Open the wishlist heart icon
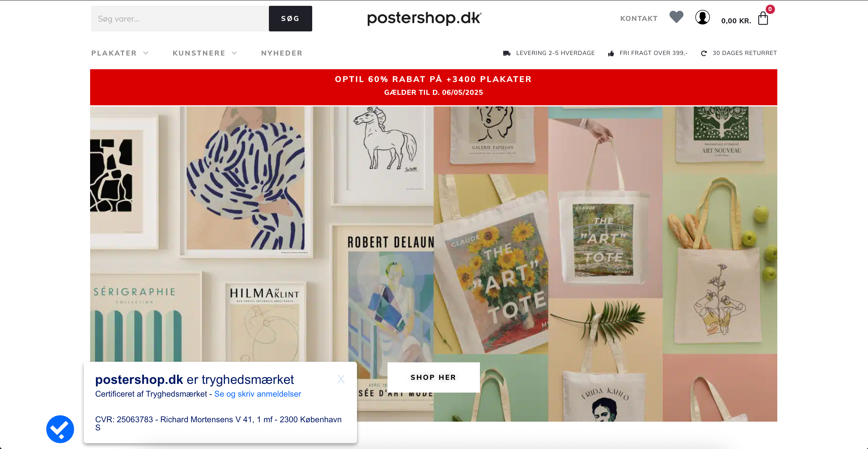 pos(676,17)
